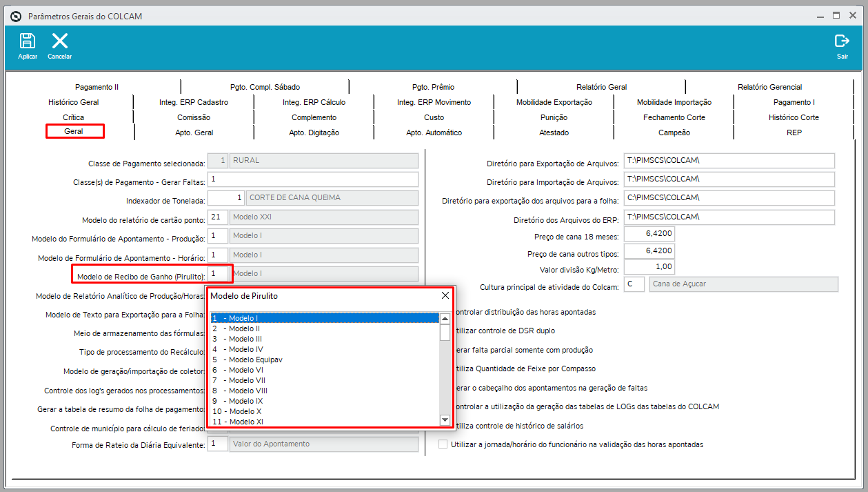Pick '7 - Modelo VII' list entry
Screen dimensions: 868x492
(325, 380)
